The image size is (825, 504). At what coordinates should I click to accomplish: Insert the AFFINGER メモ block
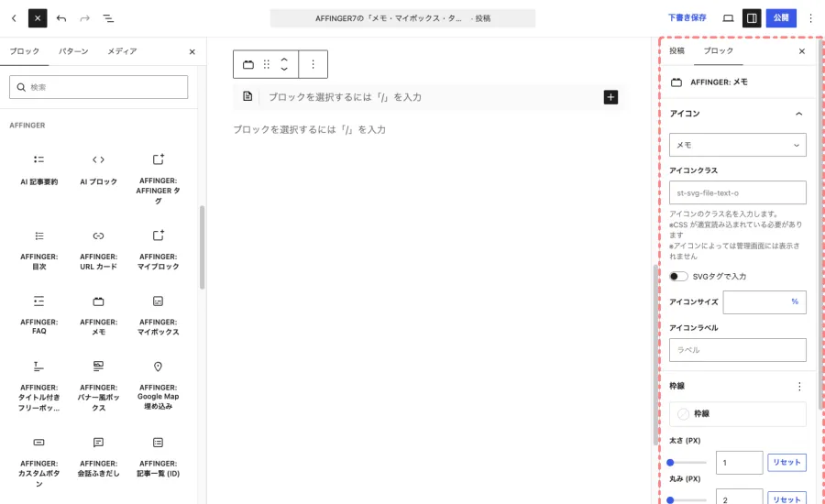(x=98, y=315)
